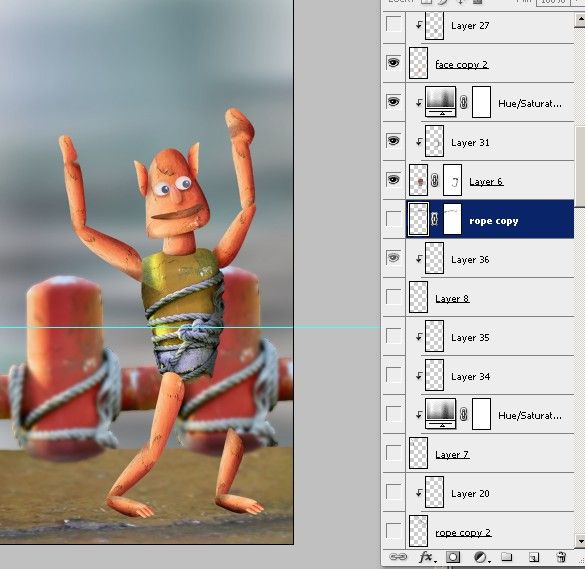Click chain link on visible Hue/Saturation layer
585x569 pixels.
tap(464, 102)
